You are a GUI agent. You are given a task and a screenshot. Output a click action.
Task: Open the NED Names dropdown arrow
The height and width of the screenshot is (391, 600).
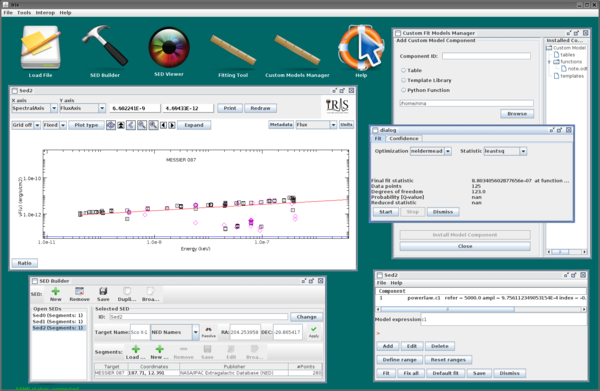(196, 332)
